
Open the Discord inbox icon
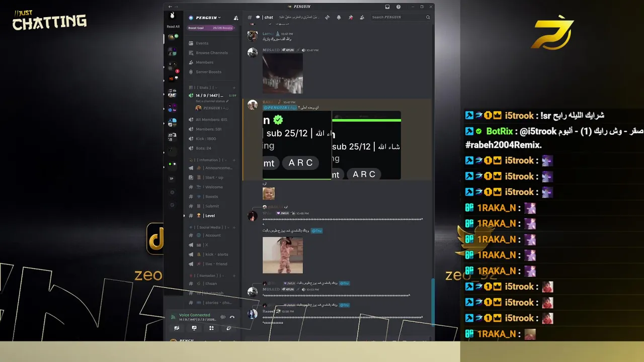tap(387, 7)
